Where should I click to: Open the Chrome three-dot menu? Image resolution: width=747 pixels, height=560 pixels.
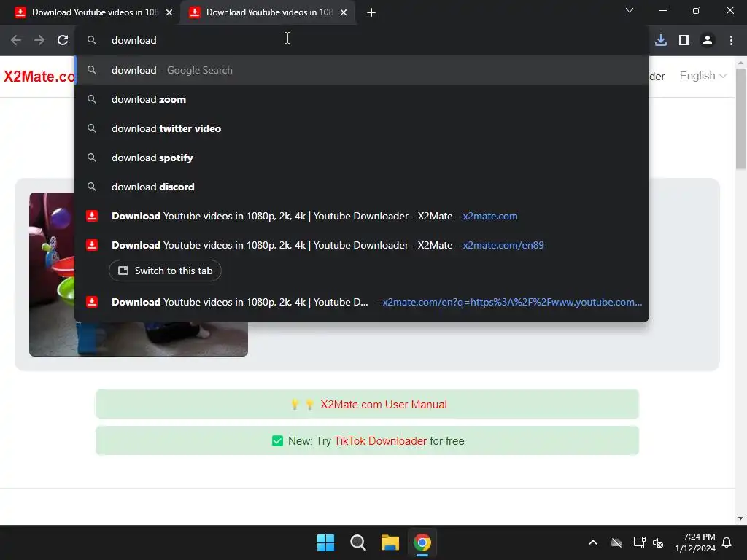pos(731,41)
